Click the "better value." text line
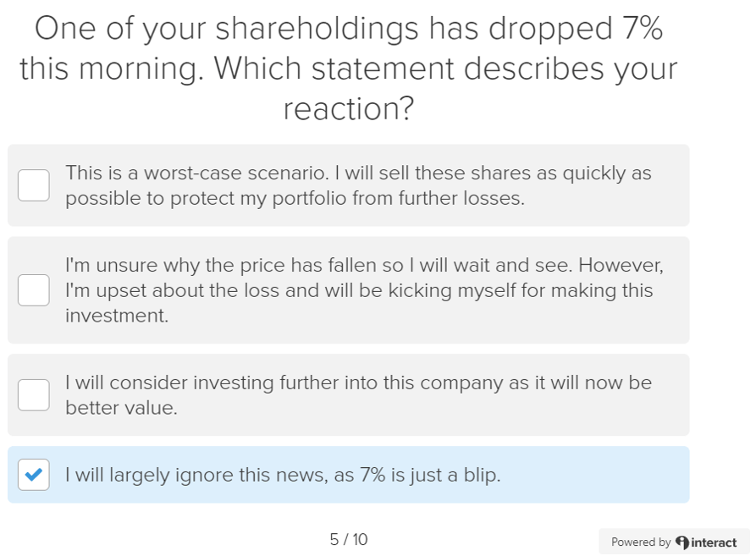756x556 pixels. click(121, 408)
